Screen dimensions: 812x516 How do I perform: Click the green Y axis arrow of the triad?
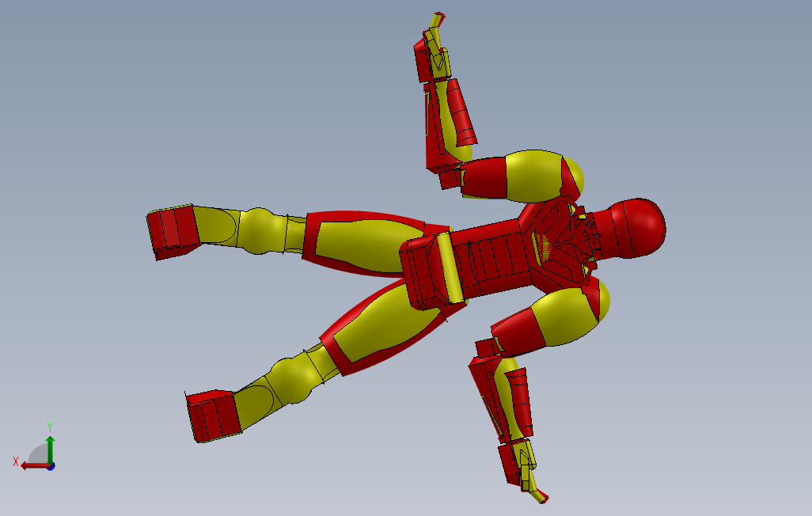pyautogui.click(x=50, y=450)
